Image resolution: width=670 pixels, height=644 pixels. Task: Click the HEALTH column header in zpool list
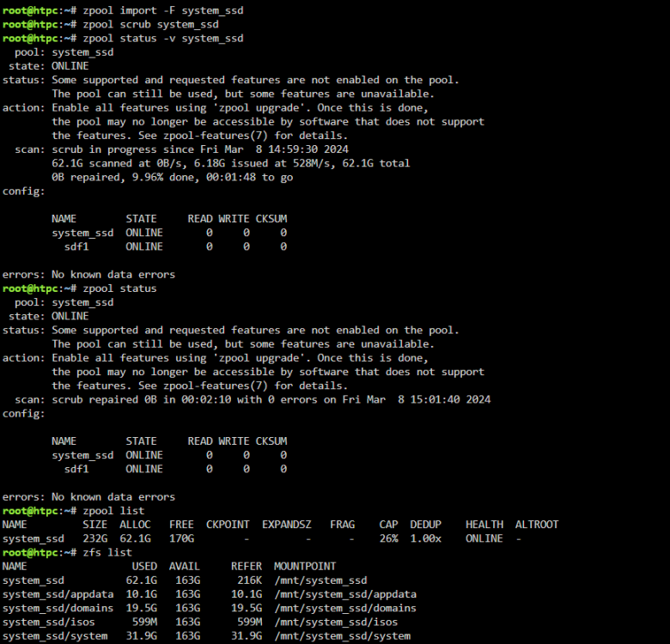click(484, 525)
